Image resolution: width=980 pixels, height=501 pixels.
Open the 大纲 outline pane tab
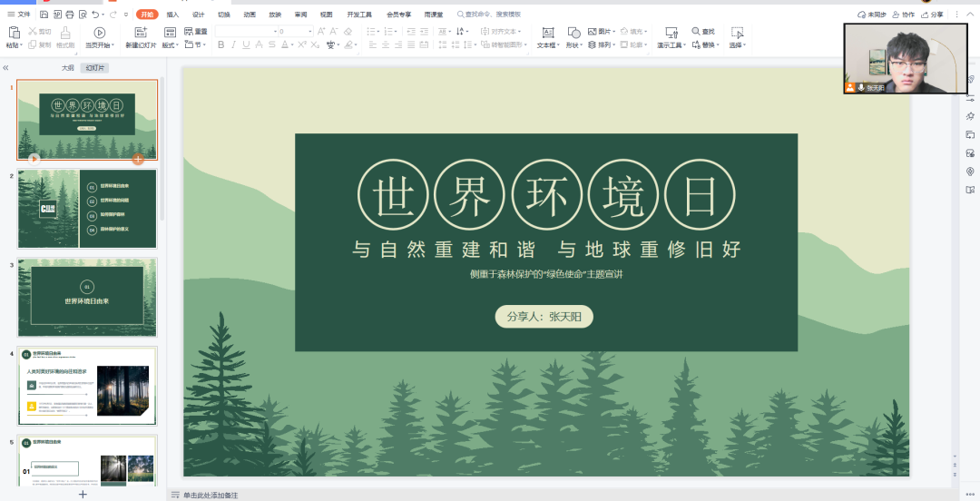(x=67, y=68)
